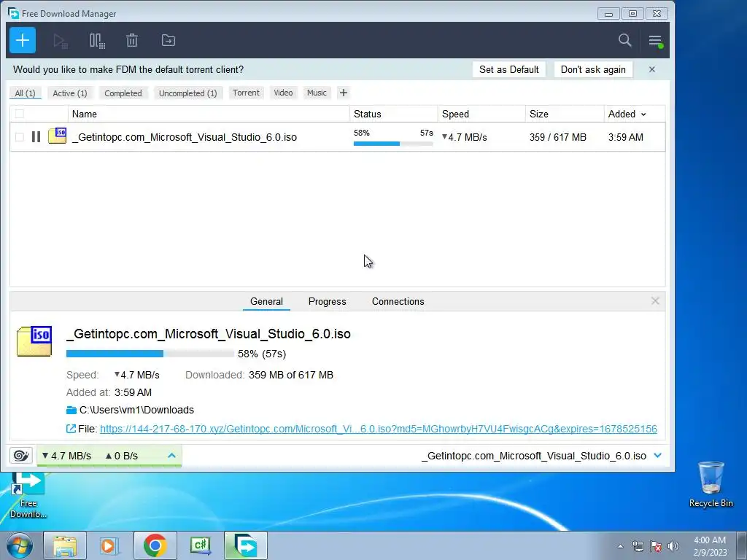Move download to folder icon in toolbar

169,41
